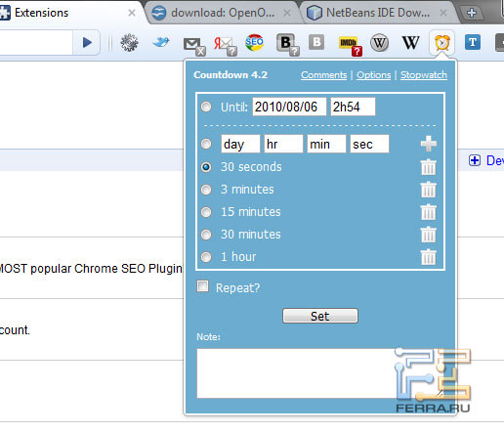Select the custom day/hr/min/sec radio button
Screen dimensions: 504x433
206,144
